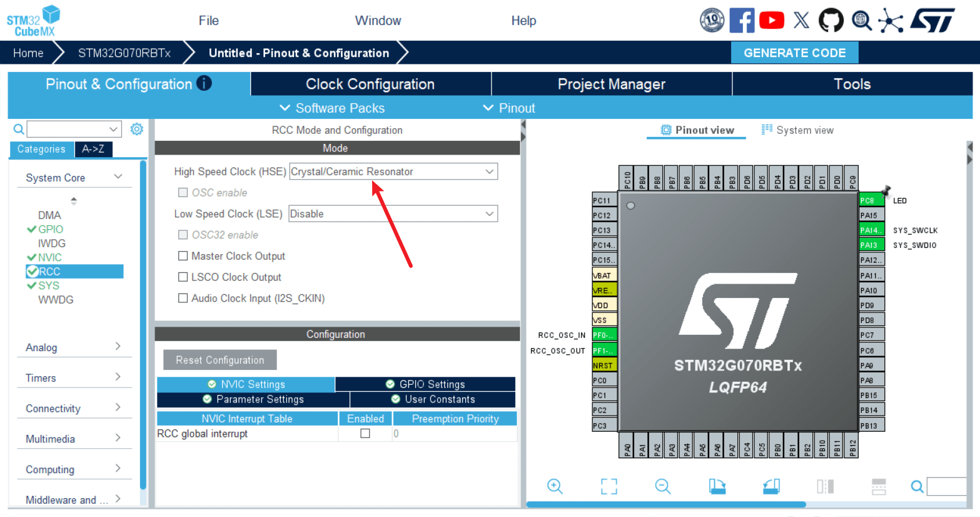This screenshot has width=980, height=517.
Task: Expand the Timers category
Action: pyautogui.click(x=73, y=378)
